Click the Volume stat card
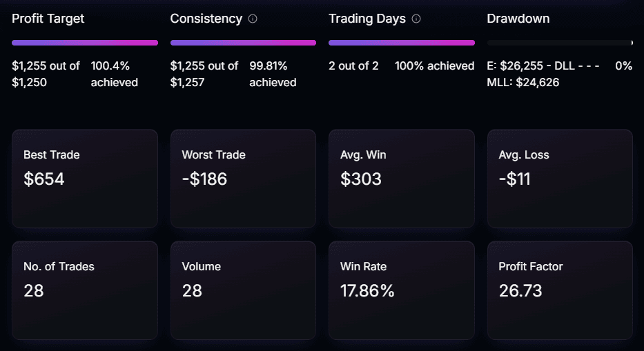Screen dimensions: 644x351 (x=243, y=290)
